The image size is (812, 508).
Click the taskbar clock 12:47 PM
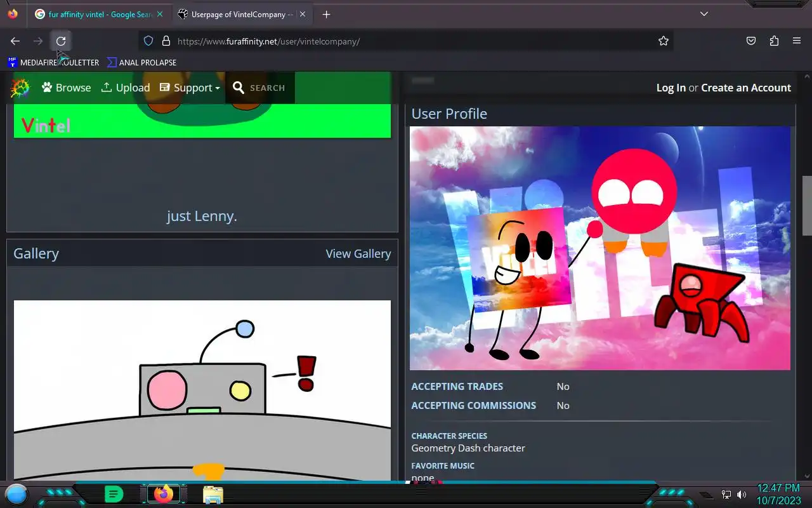pyautogui.click(x=778, y=488)
